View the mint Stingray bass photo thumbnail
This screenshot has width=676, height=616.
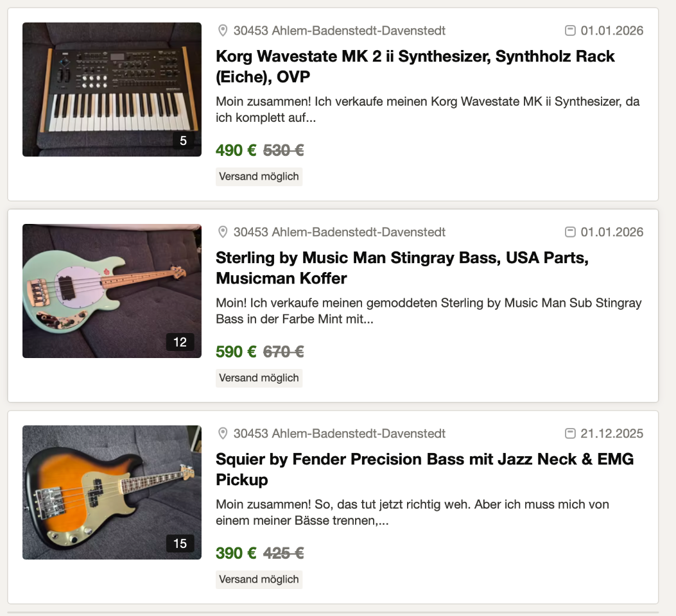pyautogui.click(x=112, y=291)
